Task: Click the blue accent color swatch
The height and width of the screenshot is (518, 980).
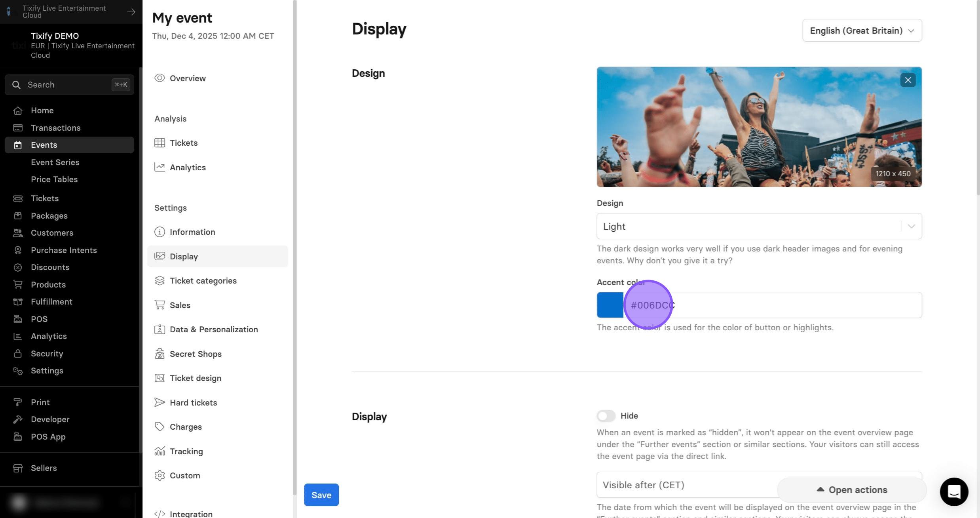Action: pyautogui.click(x=610, y=305)
